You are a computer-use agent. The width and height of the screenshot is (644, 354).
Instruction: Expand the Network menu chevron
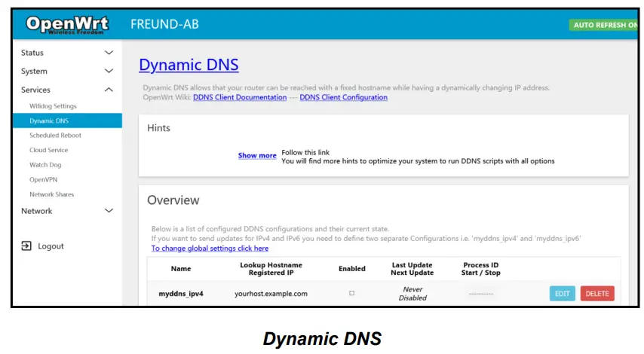click(109, 210)
